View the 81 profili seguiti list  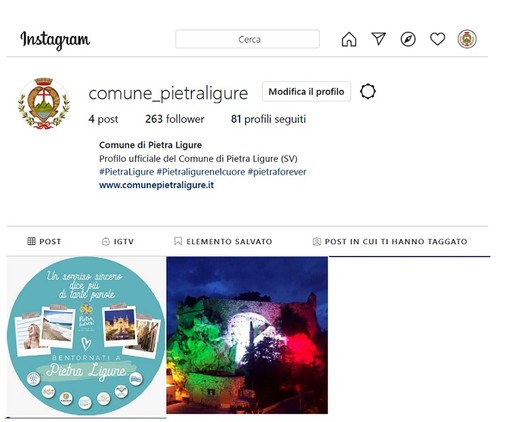point(268,119)
